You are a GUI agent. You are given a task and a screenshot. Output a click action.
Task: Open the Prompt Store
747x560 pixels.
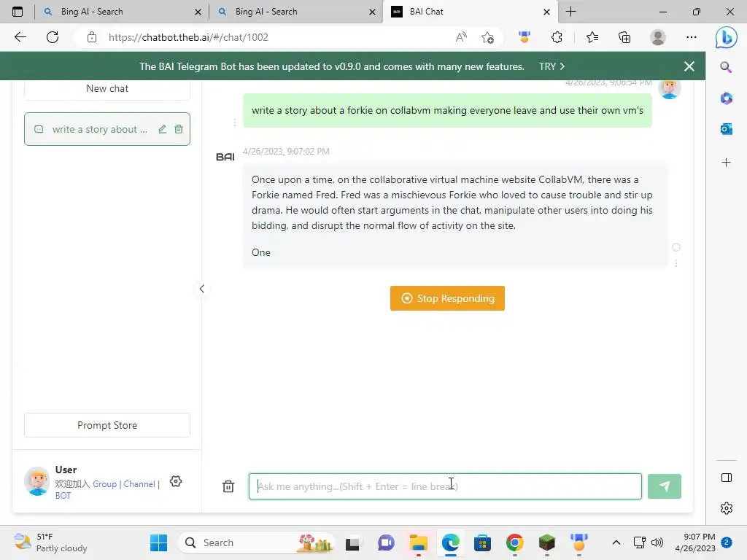107,425
